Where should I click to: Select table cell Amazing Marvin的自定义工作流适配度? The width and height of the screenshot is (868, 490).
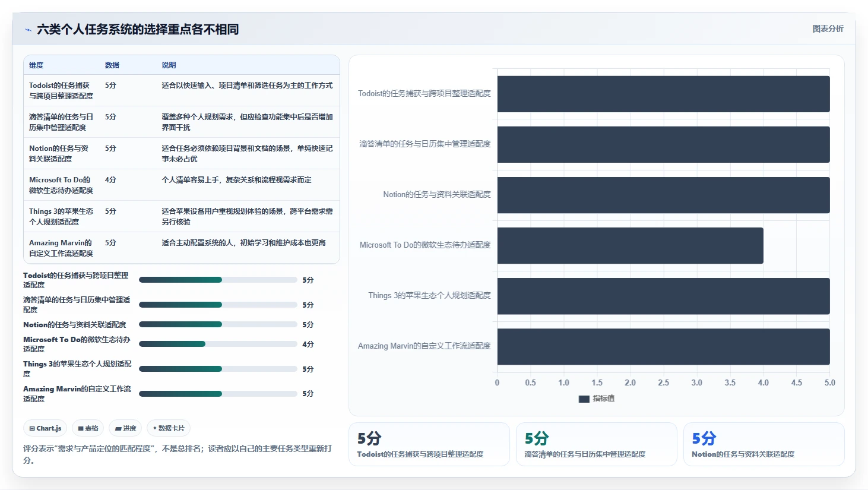tap(61, 248)
